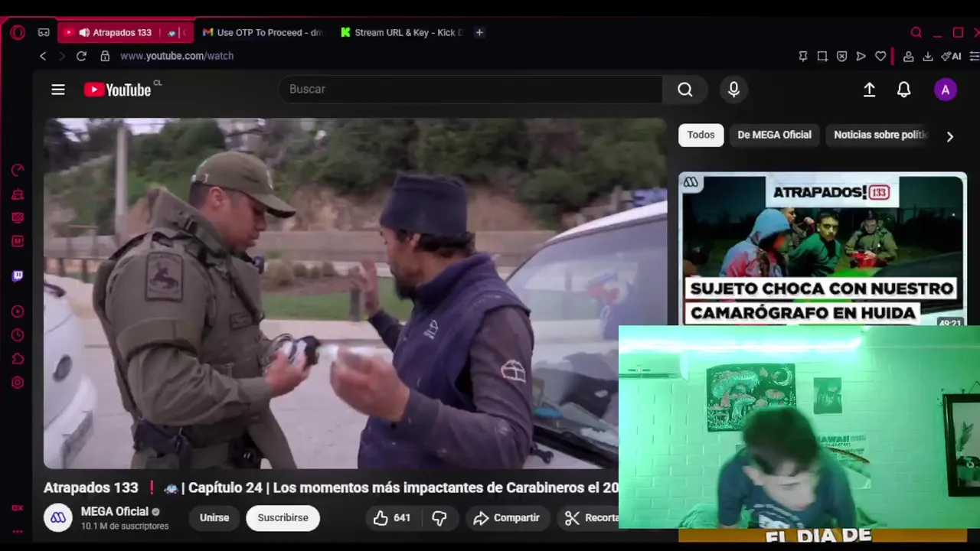Image resolution: width=980 pixels, height=551 pixels.
Task: Open sidebar setup three-dots menu
Action: [x=18, y=531]
